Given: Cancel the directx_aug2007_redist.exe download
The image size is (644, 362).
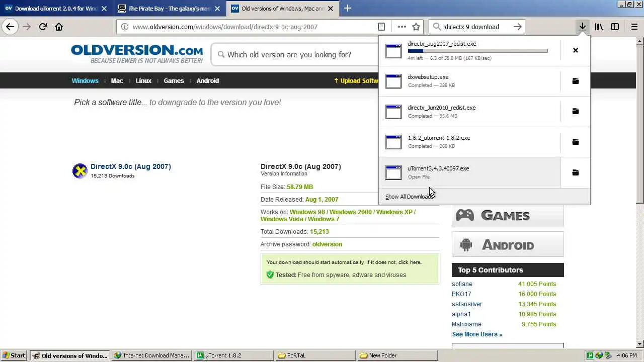Looking at the screenshot, I should 576,50.
